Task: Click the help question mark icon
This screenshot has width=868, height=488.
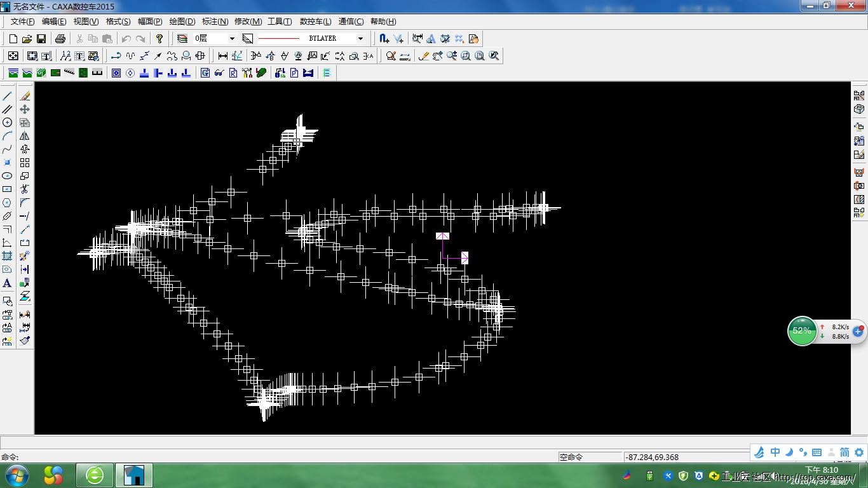Action: [159, 39]
